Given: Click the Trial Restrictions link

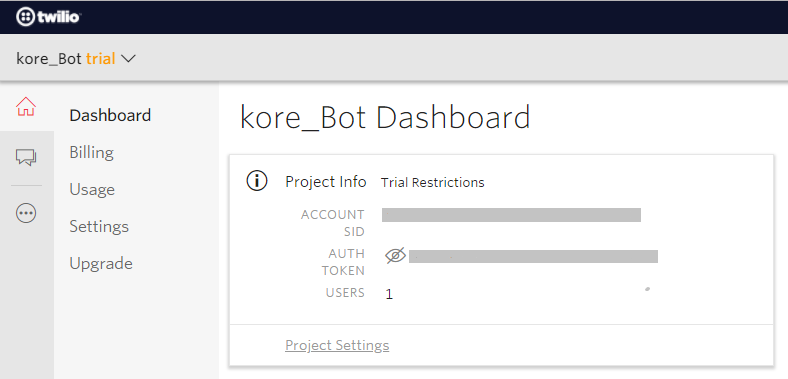Looking at the screenshot, I should [433, 182].
